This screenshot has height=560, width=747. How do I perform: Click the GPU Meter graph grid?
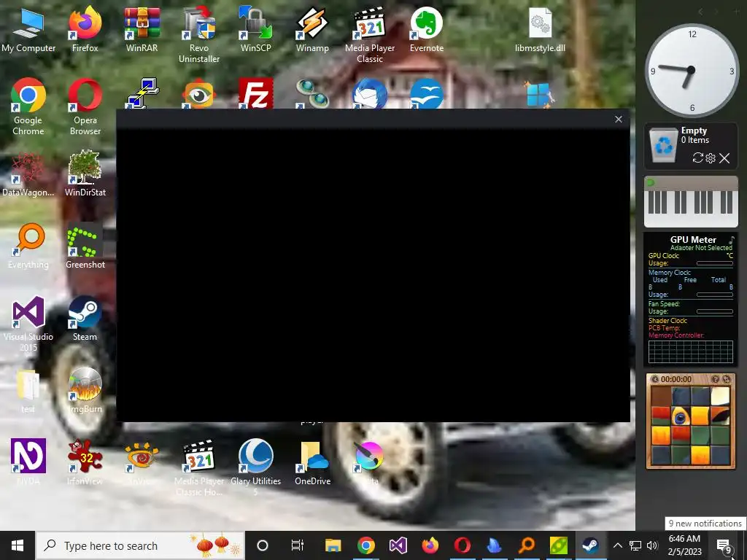691,351
